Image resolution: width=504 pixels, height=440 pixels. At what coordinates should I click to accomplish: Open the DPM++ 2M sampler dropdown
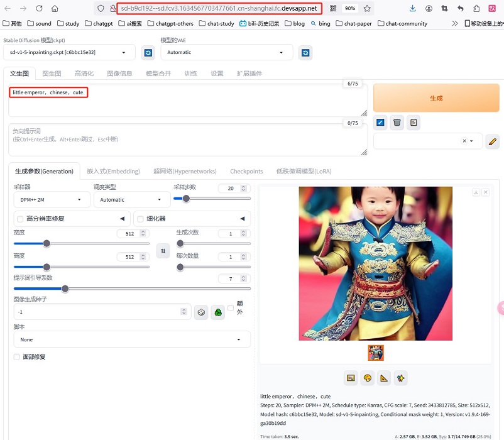(52, 200)
